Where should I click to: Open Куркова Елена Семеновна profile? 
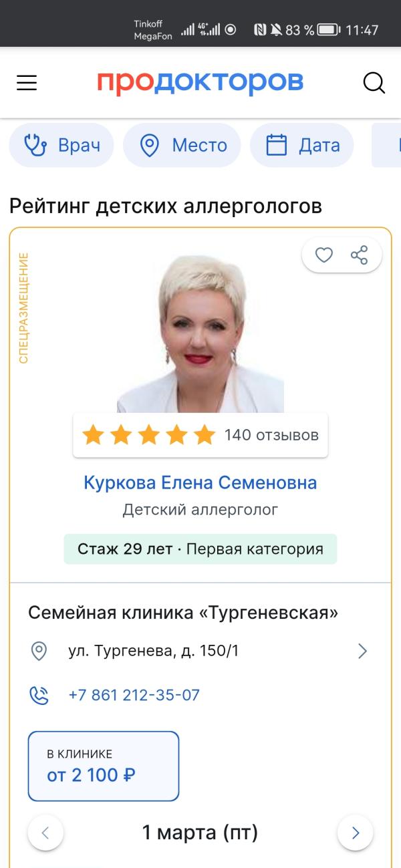(200, 482)
